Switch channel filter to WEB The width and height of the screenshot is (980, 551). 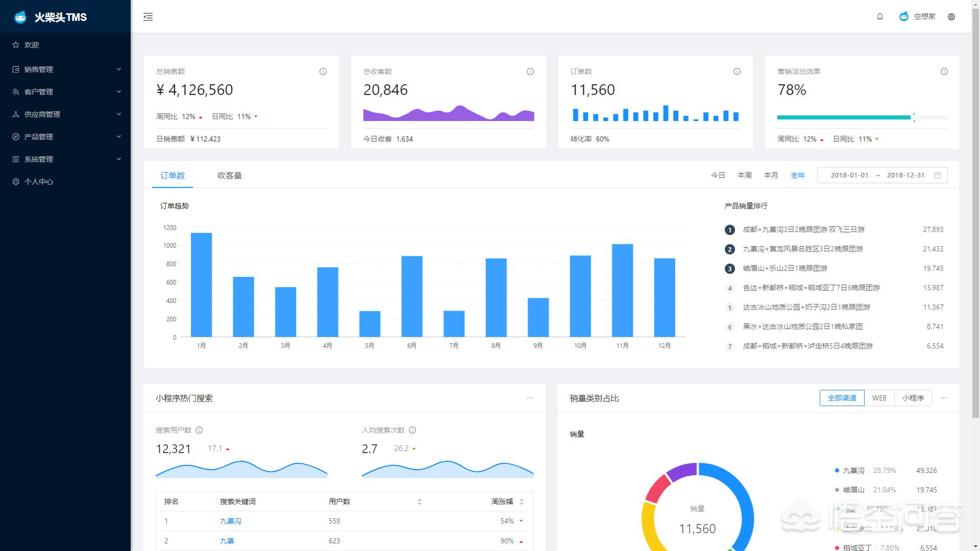(x=879, y=398)
